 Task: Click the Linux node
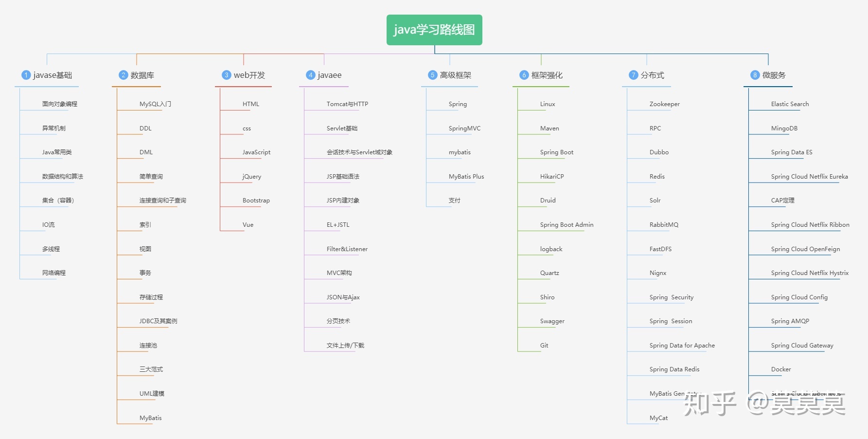(x=548, y=104)
